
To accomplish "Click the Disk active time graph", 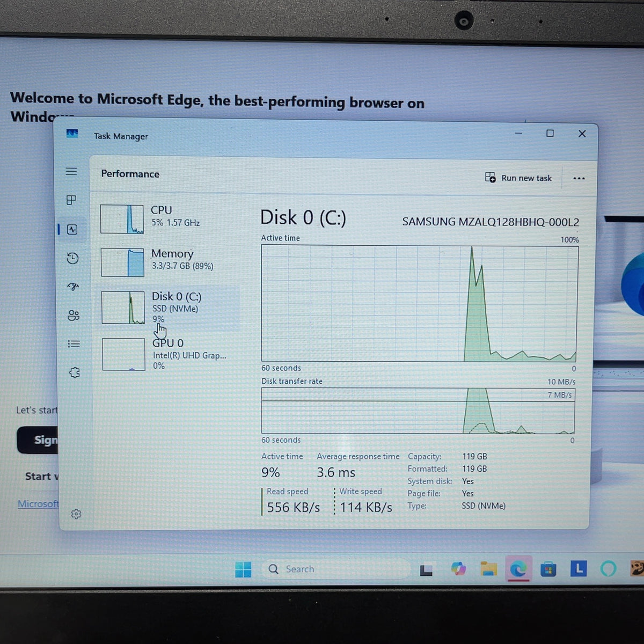I will [x=419, y=303].
